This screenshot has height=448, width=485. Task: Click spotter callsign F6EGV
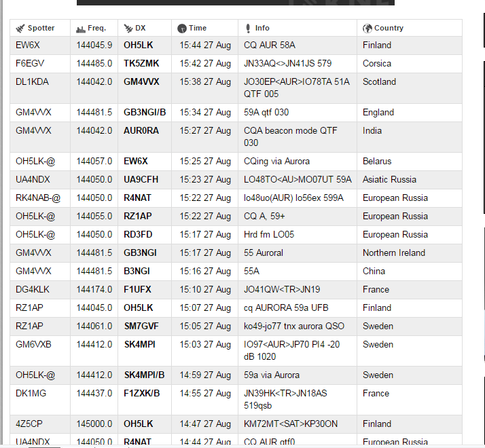click(x=29, y=64)
